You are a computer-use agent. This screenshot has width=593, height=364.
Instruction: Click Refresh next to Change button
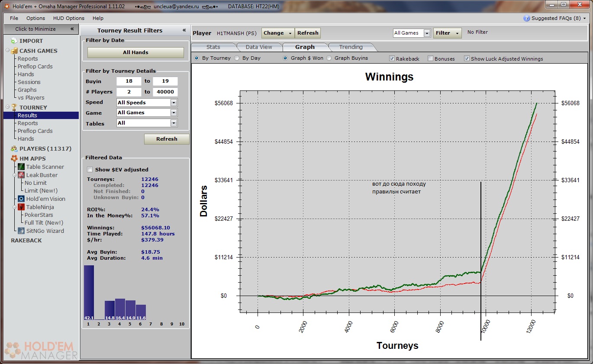[x=308, y=33]
